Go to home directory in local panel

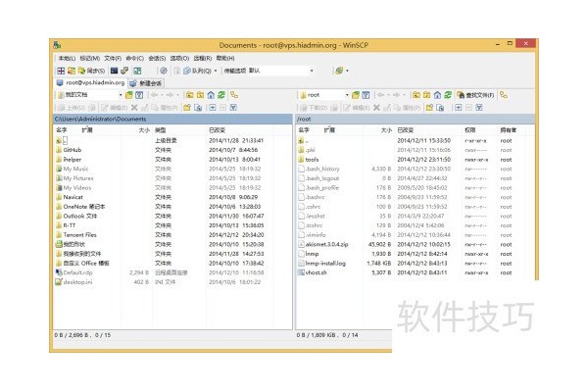pyautogui.click(x=211, y=95)
